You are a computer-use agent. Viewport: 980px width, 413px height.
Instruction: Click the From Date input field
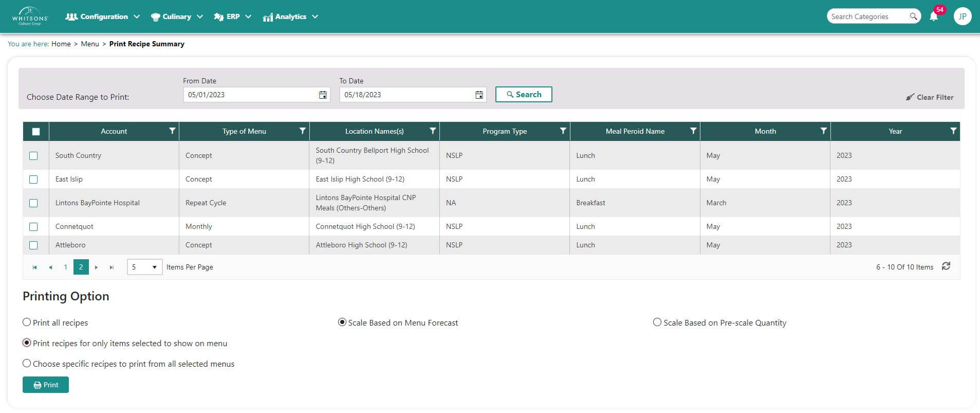[x=250, y=95]
